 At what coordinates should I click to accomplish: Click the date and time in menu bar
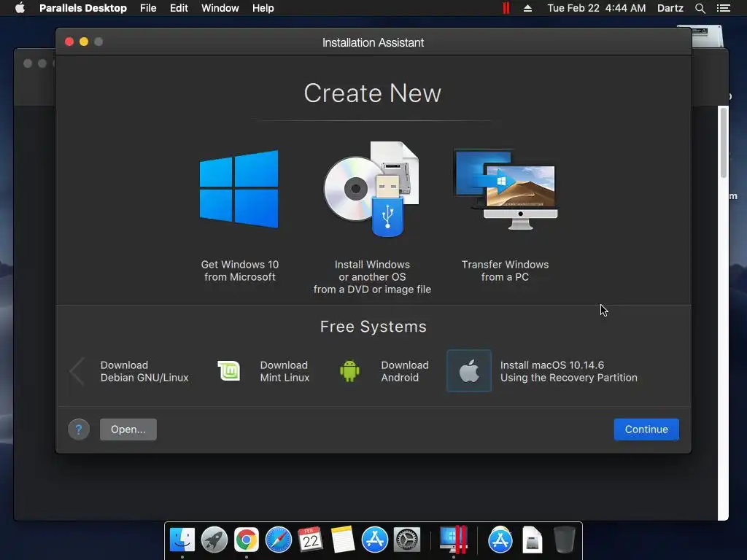click(x=597, y=8)
